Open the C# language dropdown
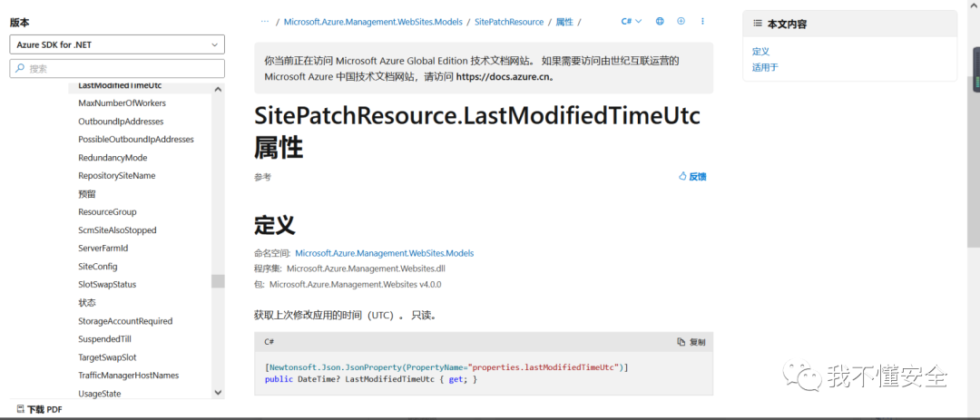This screenshot has height=420, width=980. (632, 21)
